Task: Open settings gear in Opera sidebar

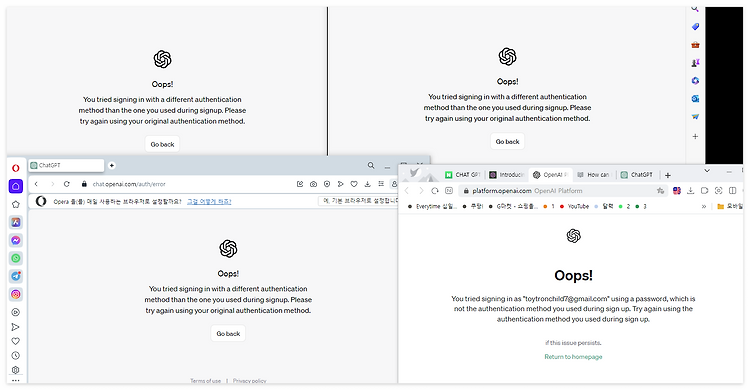Action: point(16,370)
